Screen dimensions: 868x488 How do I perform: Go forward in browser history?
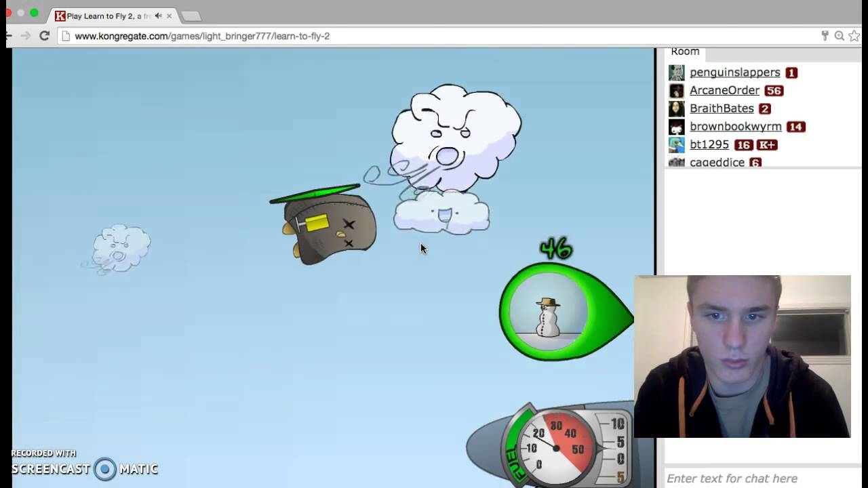[26, 36]
